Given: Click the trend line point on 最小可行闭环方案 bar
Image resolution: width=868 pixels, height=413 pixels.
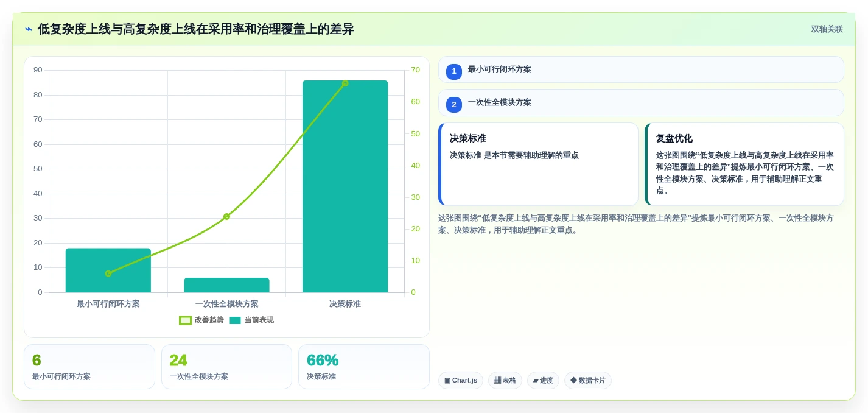Looking at the screenshot, I should click(108, 274).
